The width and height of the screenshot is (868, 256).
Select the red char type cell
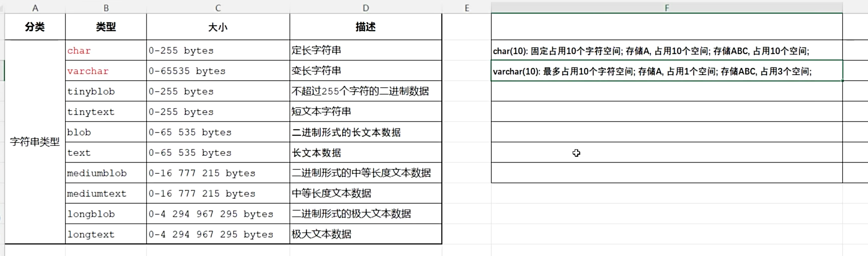click(x=106, y=50)
